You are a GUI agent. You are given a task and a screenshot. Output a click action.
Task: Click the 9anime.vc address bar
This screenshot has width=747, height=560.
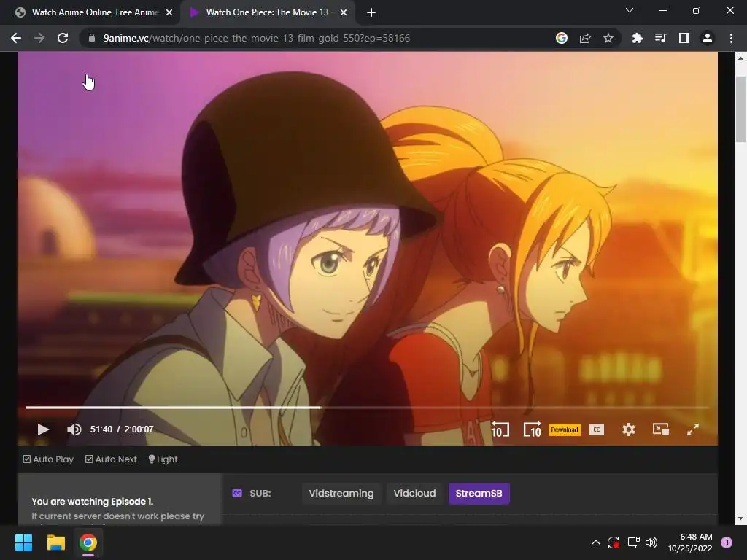coord(256,38)
